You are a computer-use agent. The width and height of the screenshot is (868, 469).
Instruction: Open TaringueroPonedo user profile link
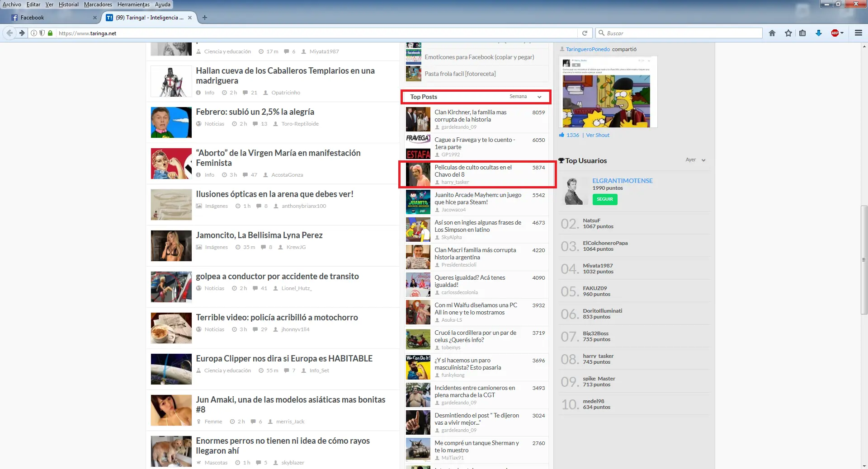tap(588, 49)
